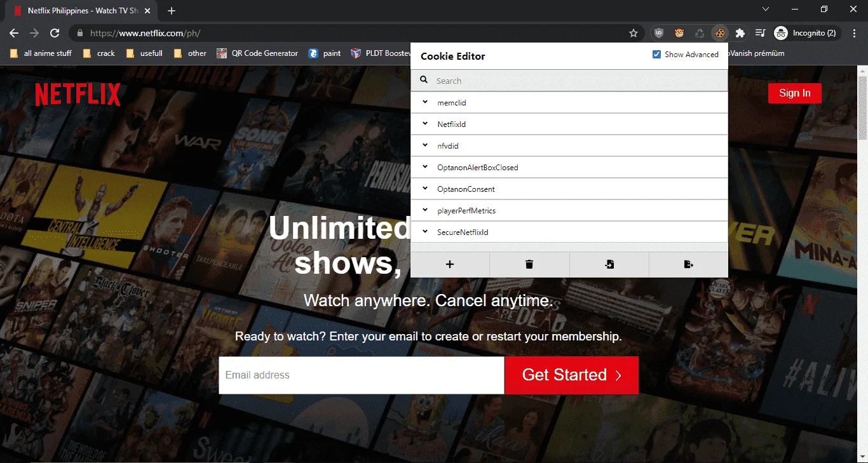Go back to the previous page
Image resolution: width=868 pixels, height=463 pixels.
click(x=14, y=33)
